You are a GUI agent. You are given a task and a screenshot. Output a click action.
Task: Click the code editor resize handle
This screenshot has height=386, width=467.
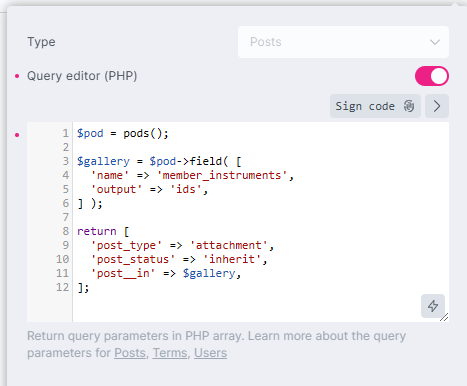(x=444, y=317)
